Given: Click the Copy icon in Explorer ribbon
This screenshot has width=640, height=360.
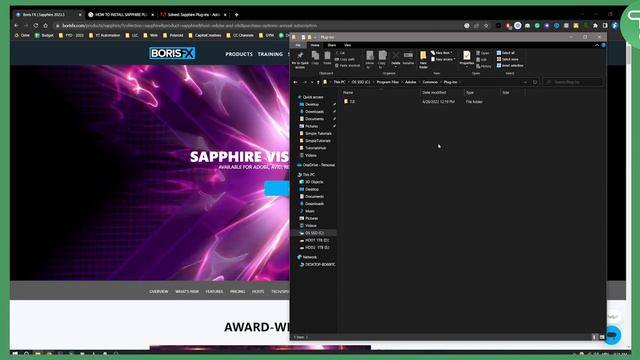Looking at the screenshot, I should [x=315, y=58].
